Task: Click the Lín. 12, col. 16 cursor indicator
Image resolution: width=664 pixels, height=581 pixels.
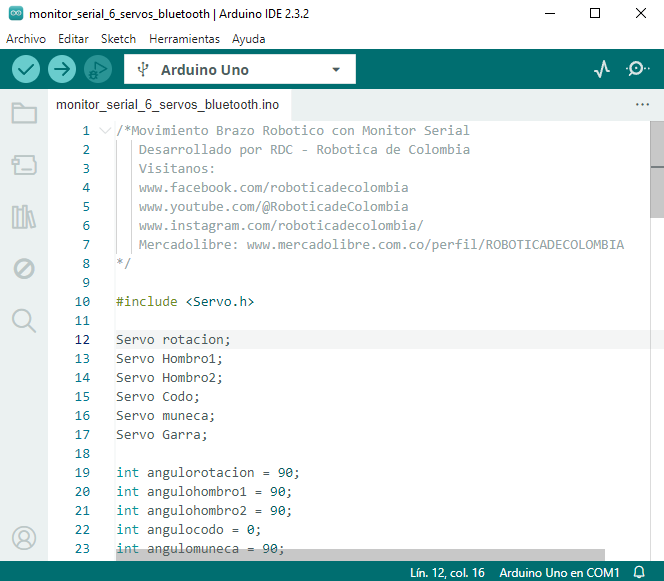Action: (448, 572)
